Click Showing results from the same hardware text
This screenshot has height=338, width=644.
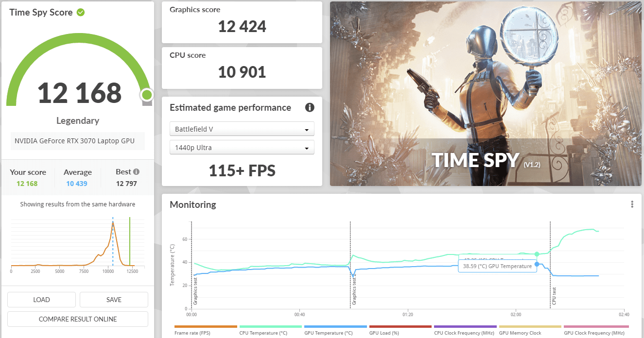(78, 204)
